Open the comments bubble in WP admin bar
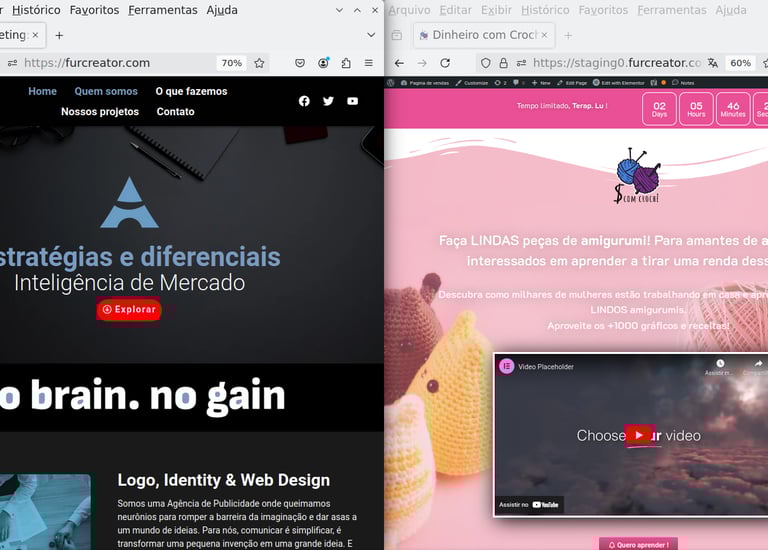The height and width of the screenshot is (550, 768). click(519, 83)
